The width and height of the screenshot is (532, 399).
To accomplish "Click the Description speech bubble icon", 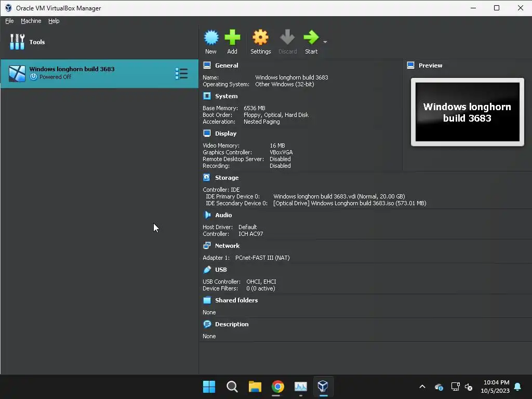I will [x=207, y=324].
